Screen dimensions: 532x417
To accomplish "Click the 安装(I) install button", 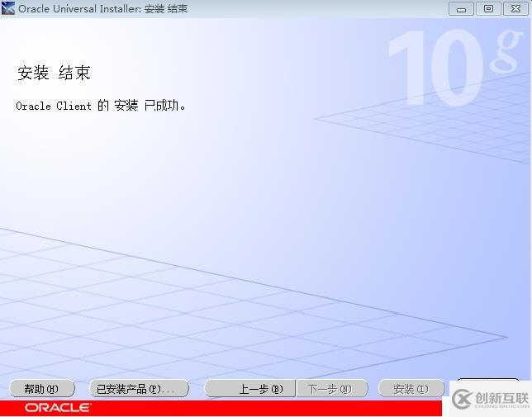I will pyautogui.click(x=411, y=389).
